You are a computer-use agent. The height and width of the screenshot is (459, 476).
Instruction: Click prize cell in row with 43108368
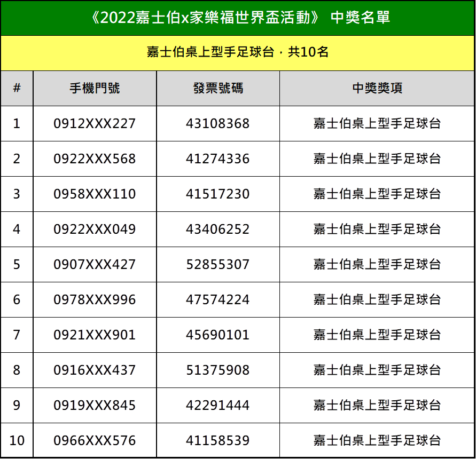377,123
